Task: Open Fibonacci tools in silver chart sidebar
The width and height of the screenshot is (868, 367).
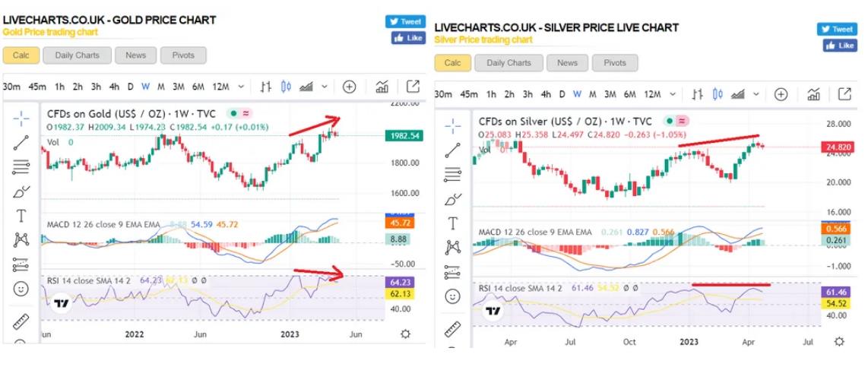Action: coord(453,174)
